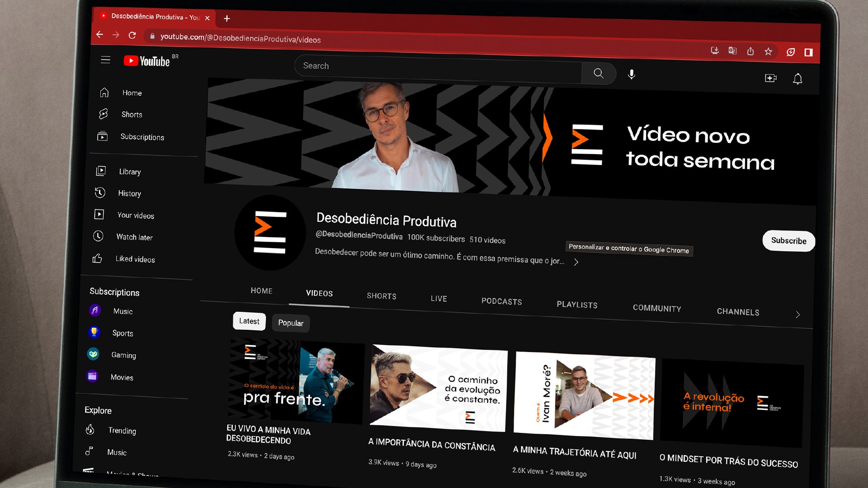868x488 pixels.
Task: Open video title O MINDSET POR TRÁS DO SUCESSO
Action: coord(728,461)
